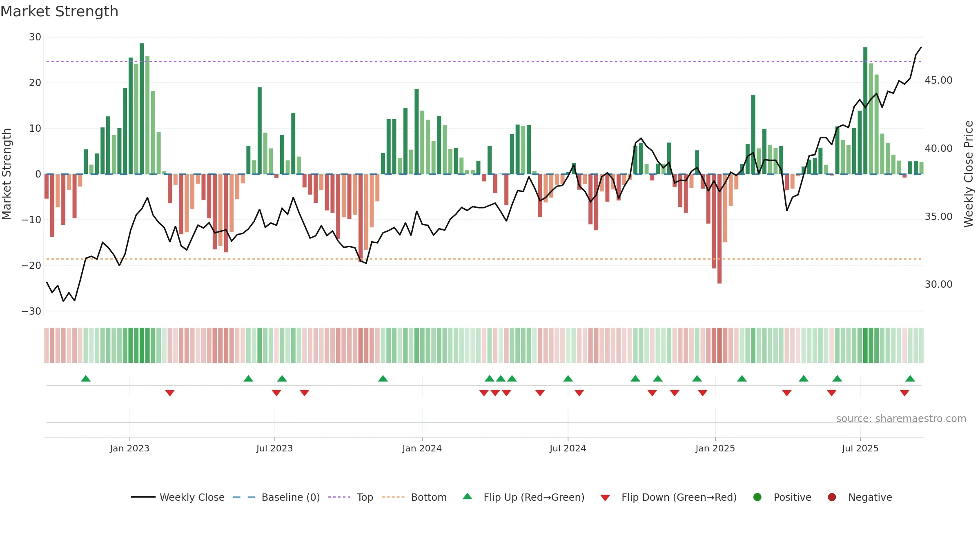The image size is (980, 551).
Task: Click the flip-up marker just before Jan 2024
Action: (383, 378)
